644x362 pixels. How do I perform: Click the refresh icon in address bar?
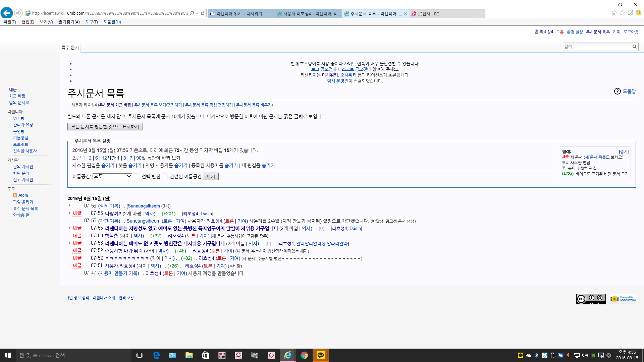203,13
